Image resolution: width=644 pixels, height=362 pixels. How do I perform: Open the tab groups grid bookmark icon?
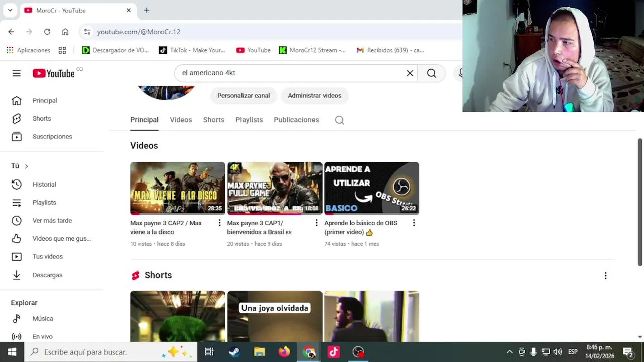coord(62,50)
